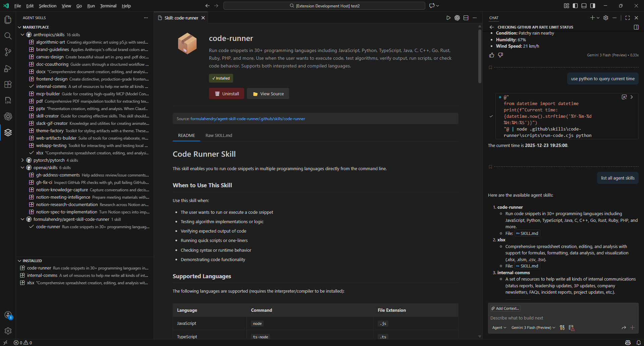The height and width of the screenshot is (346, 644).
Task: Open the Terminal menu
Action: (108, 6)
